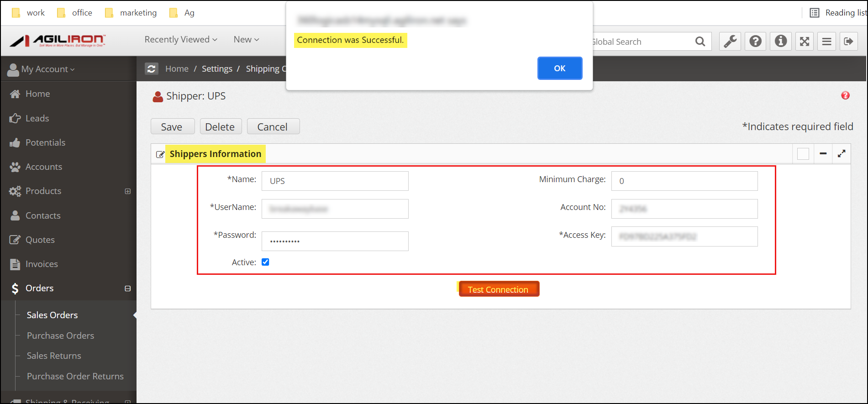This screenshot has width=868, height=404.
Task: Open the question mark help icon in header
Action: click(756, 42)
